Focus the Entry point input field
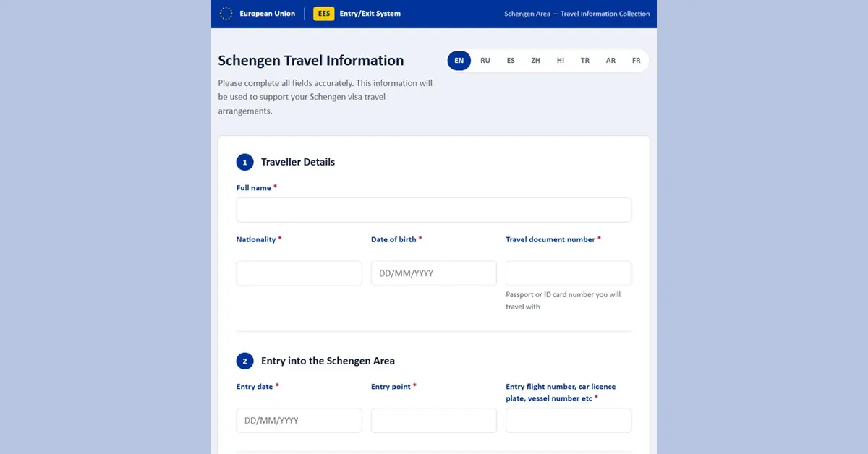868x454 pixels. tap(434, 420)
